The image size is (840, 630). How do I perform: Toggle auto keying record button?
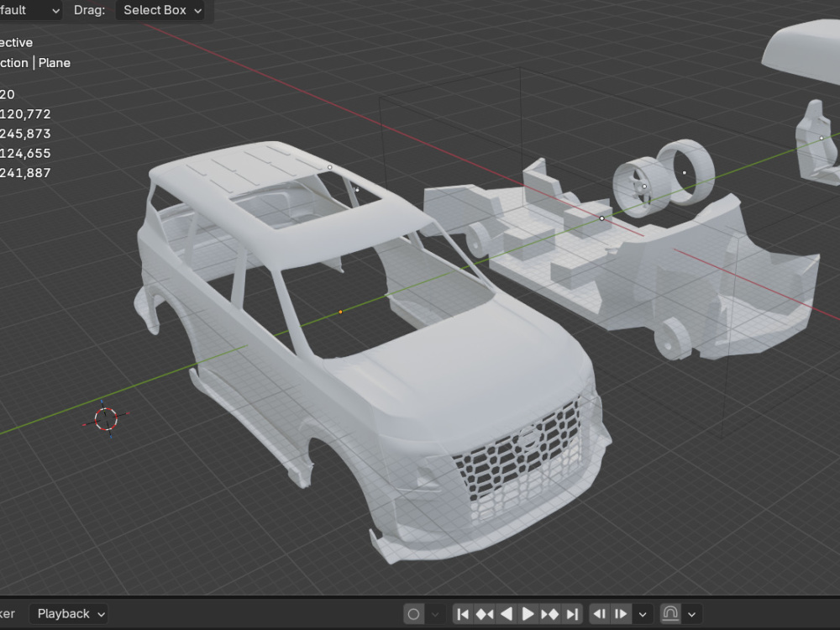pyautogui.click(x=413, y=614)
